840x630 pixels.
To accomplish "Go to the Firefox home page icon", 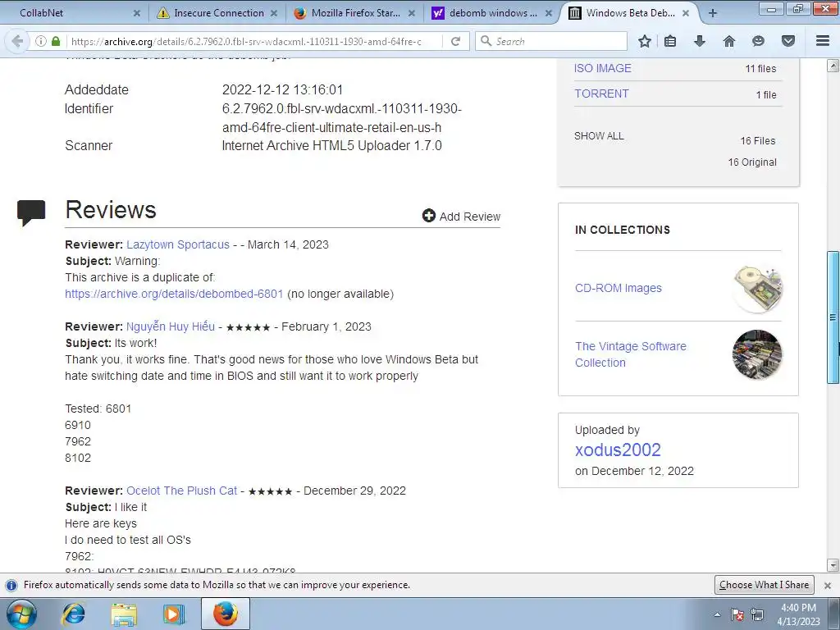I will pyautogui.click(x=729, y=41).
